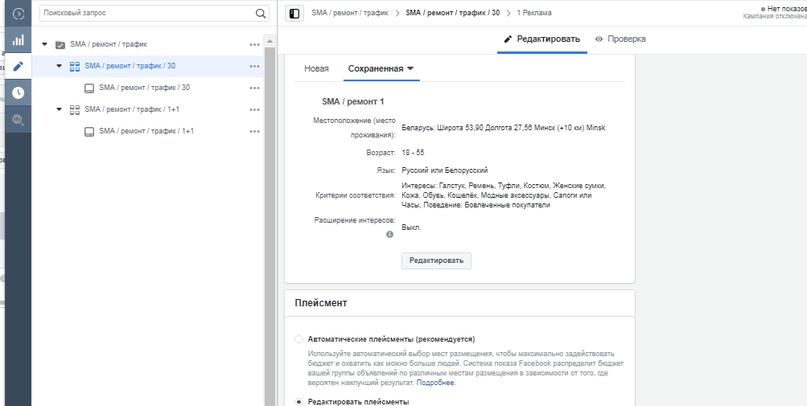Image resolution: width=807 pixels, height=406 pixels.
Task: Collapse the трафик / 1+1 ad set
Action: [59, 109]
